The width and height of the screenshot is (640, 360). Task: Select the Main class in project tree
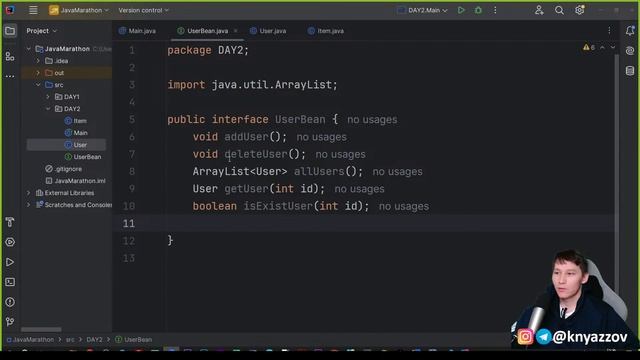(x=76, y=133)
